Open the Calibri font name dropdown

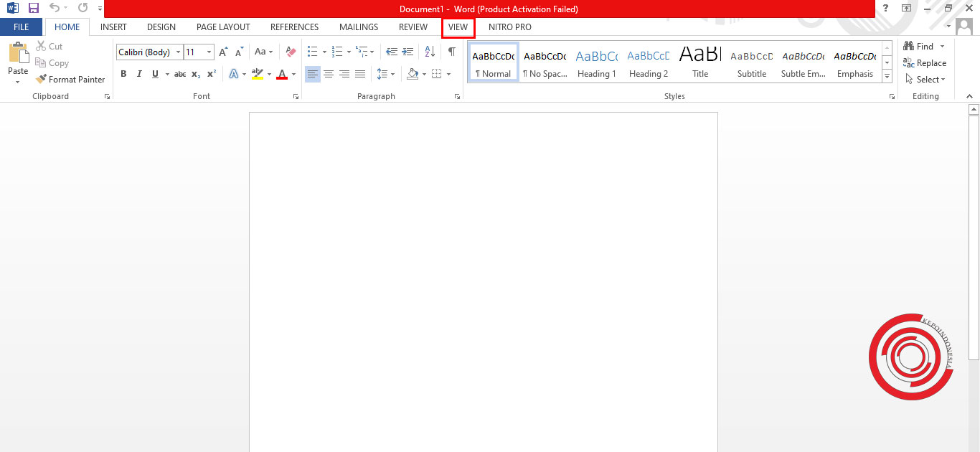pos(178,52)
